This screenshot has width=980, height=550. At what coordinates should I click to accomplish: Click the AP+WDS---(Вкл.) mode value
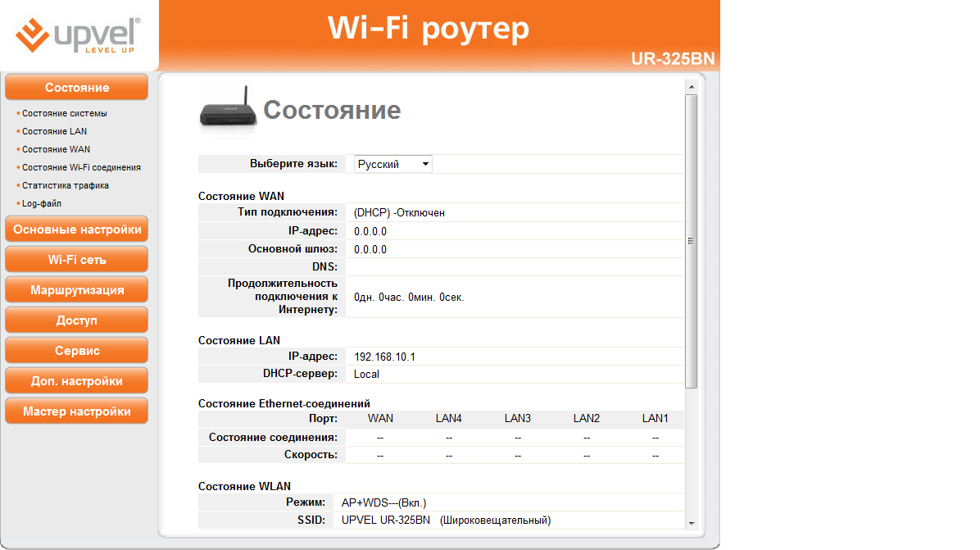click(x=383, y=502)
